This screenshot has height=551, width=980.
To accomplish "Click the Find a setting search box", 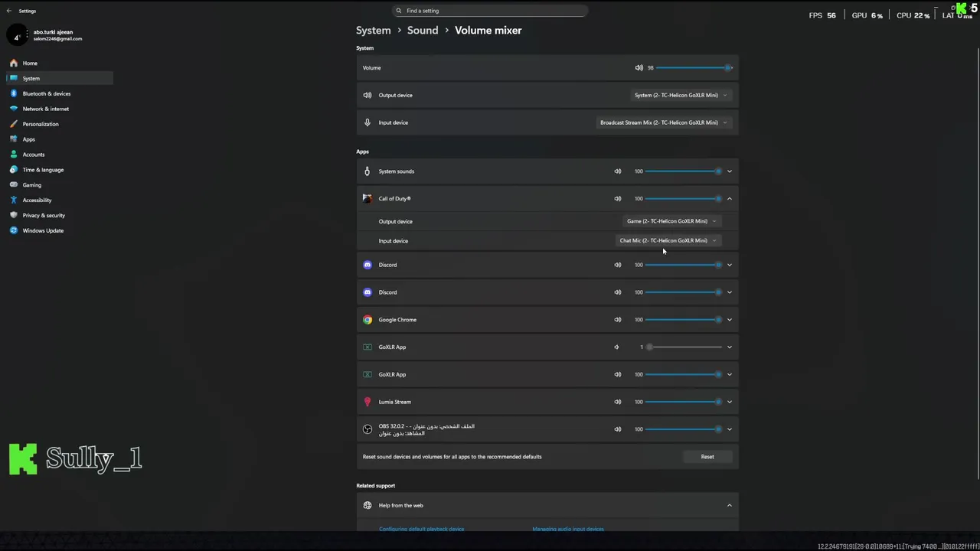I will [x=490, y=11].
